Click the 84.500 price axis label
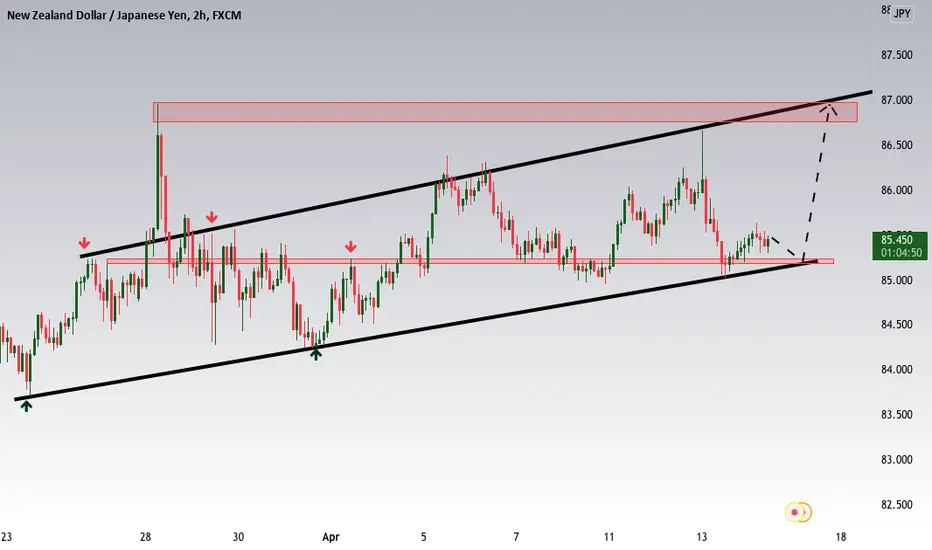932x550 pixels. click(896, 325)
